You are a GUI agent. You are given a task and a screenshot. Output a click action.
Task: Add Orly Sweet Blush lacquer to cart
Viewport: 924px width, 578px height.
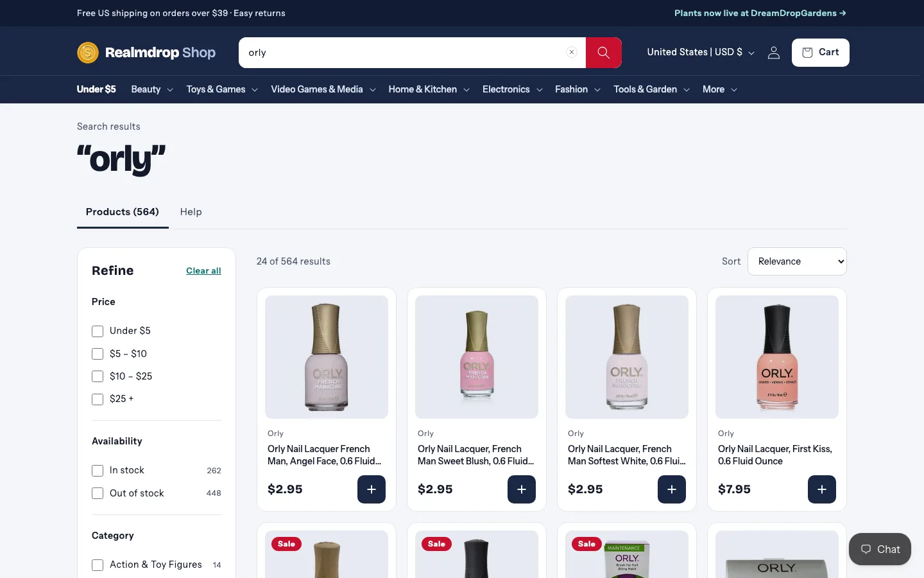[522, 489]
